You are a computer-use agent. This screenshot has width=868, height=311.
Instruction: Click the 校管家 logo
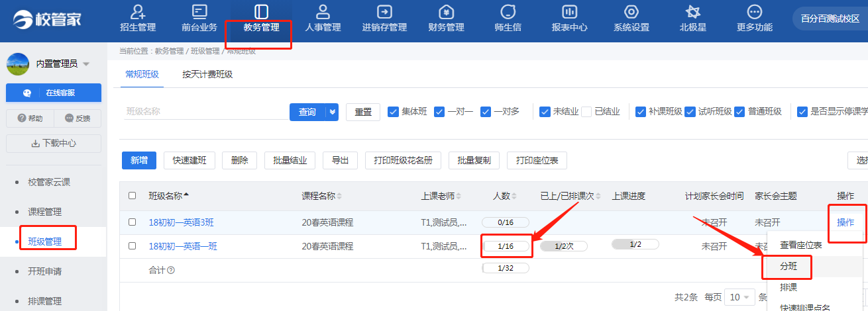tap(47, 19)
